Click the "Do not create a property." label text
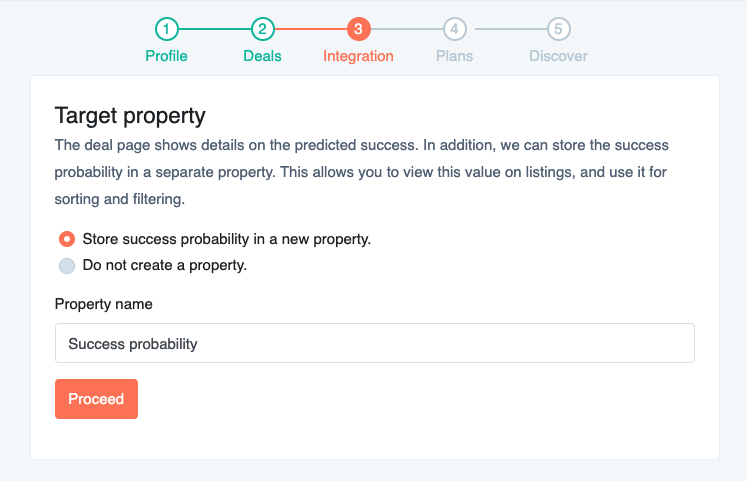Viewport: 747px width, 481px height. 164,266
